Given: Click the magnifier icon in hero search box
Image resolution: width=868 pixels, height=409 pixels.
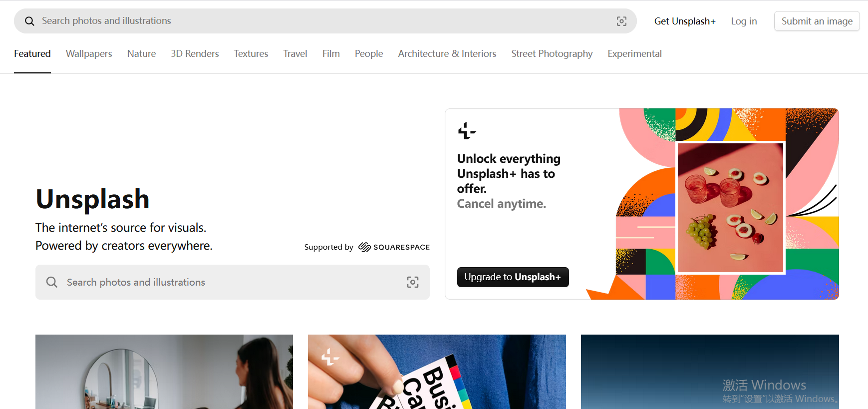Looking at the screenshot, I should coord(52,282).
